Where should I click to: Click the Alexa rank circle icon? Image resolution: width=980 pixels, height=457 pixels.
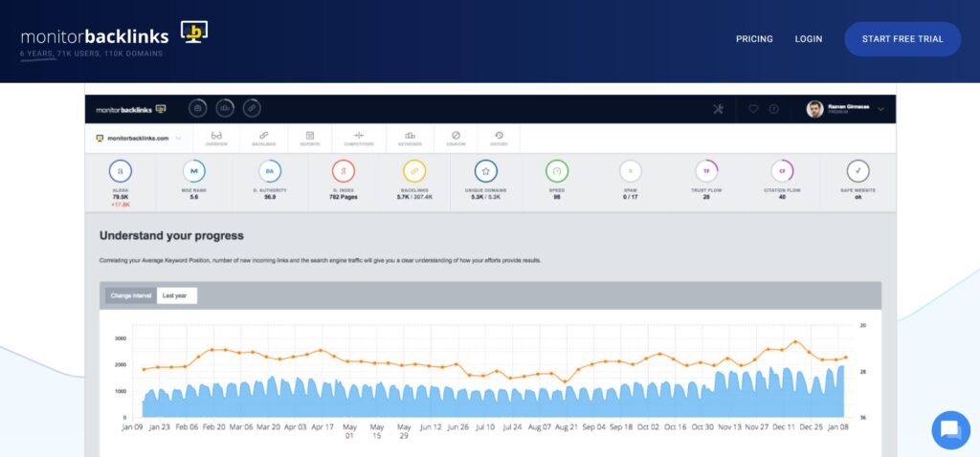pyautogui.click(x=121, y=171)
